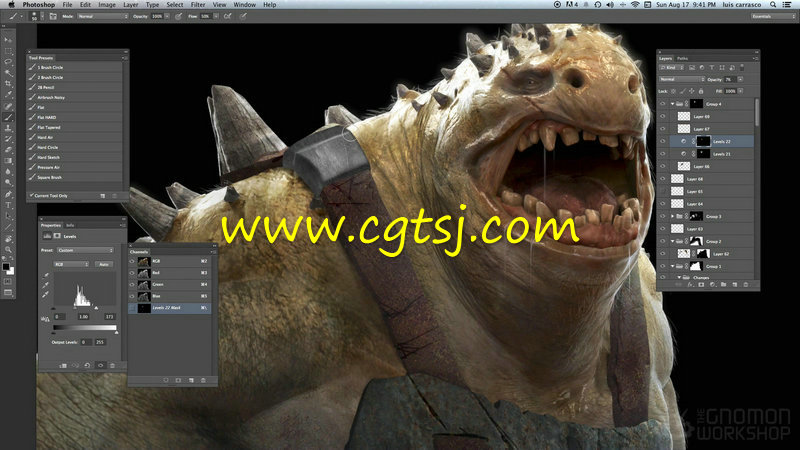Select the Magic Wand tool

click(x=8, y=73)
